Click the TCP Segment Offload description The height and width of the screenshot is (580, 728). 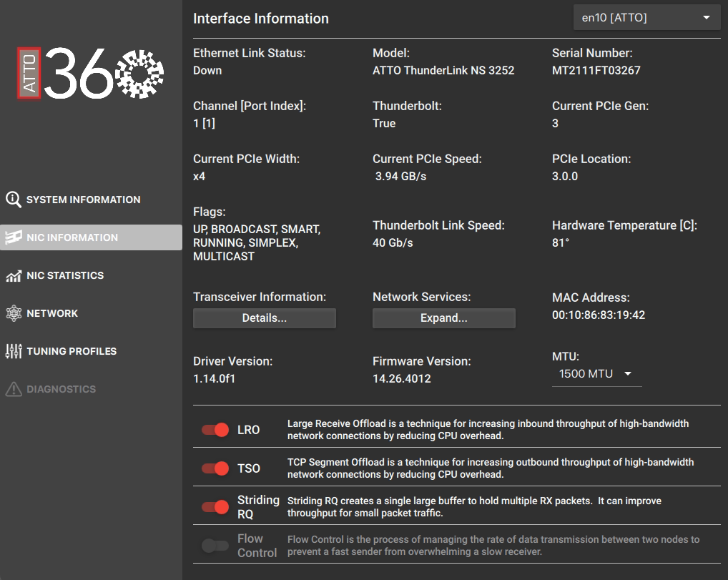coord(491,468)
